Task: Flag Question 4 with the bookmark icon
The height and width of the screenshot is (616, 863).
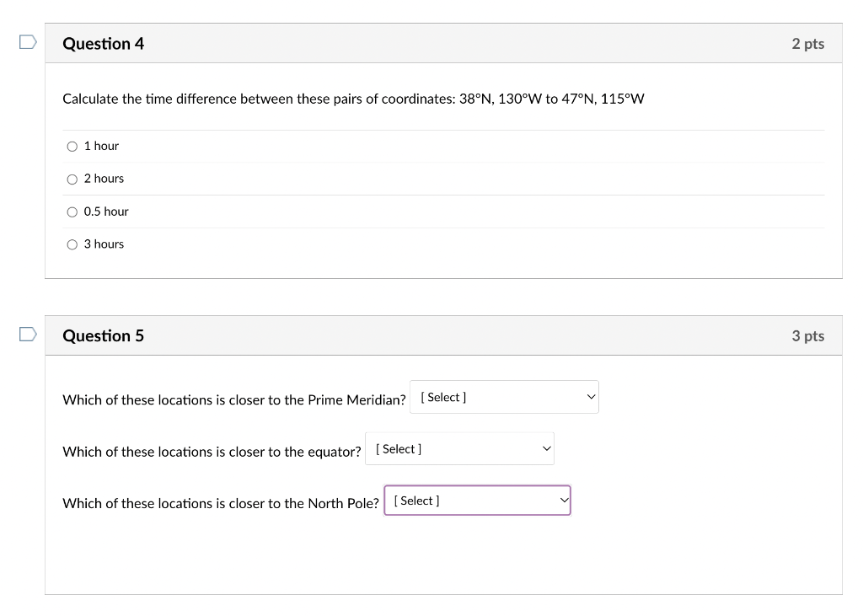Action: (28, 42)
